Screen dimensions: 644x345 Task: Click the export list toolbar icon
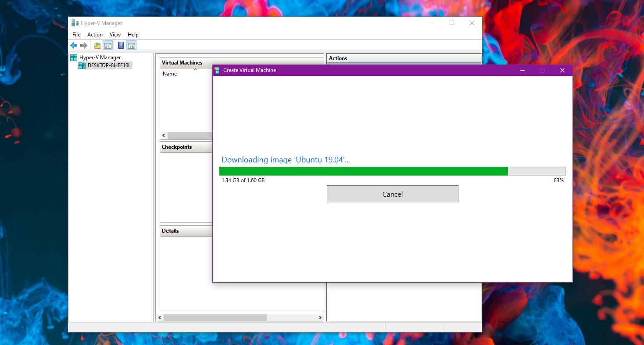coord(97,45)
